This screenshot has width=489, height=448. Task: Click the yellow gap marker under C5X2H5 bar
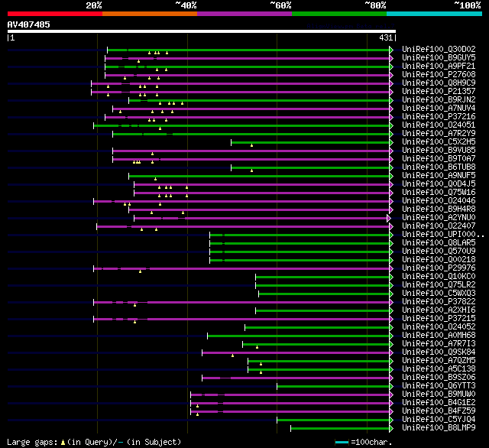pos(251,145)
